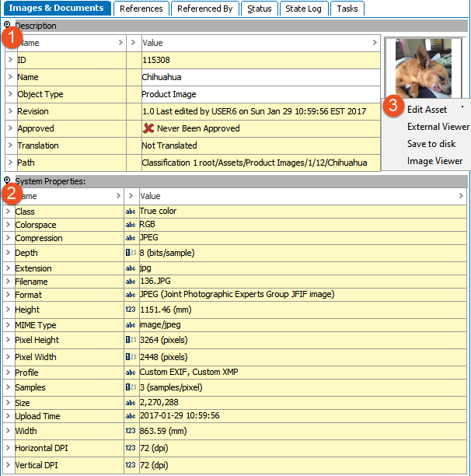Viewport: 471px width, 476px height.
Task: Click the abc type icon in Colorspace row
Action: pos(131,225)
